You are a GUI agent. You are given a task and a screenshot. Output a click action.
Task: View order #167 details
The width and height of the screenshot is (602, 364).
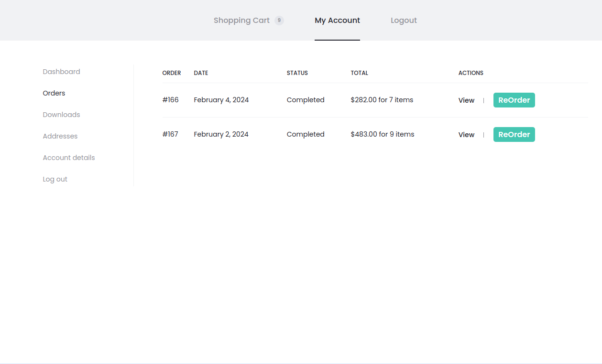click(x=466, y=134)
